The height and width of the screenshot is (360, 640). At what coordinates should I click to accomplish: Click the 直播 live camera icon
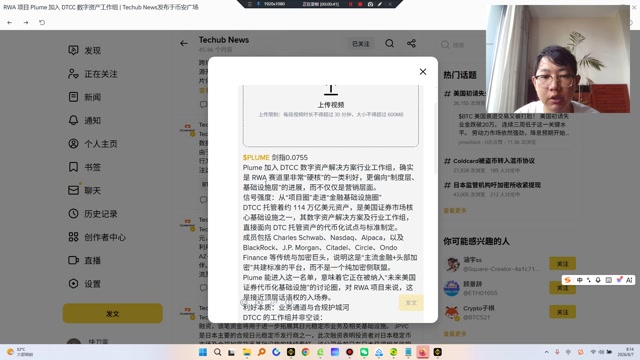(x=73, y=260)
